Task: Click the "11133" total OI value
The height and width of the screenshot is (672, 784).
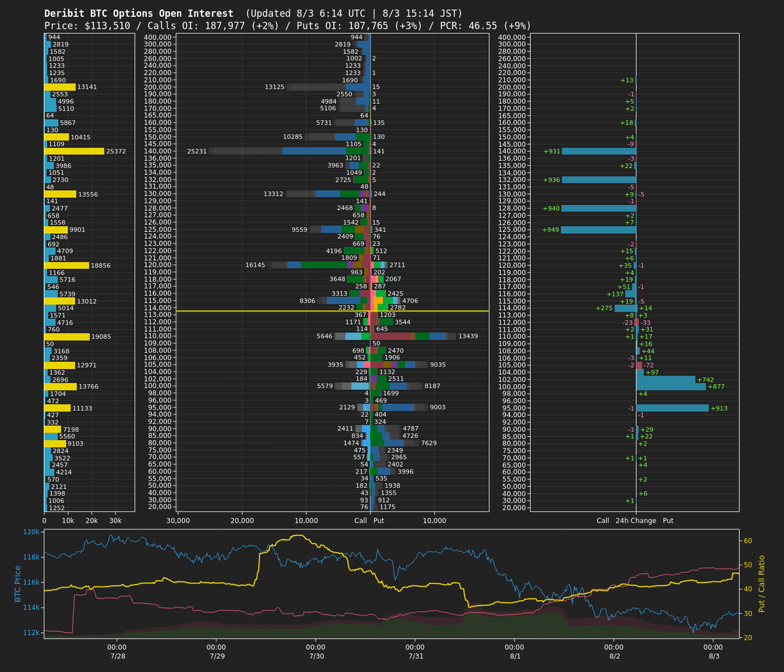Action: 83,408
